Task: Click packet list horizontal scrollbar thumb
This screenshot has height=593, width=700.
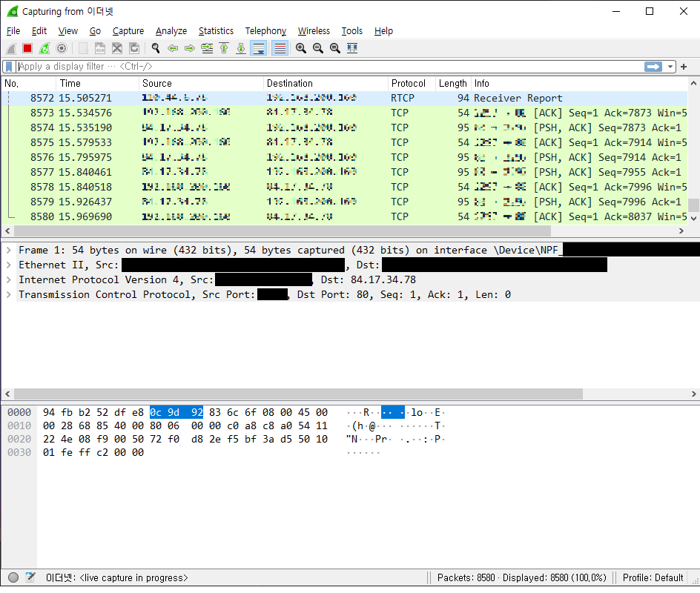Action: [282, 231]
